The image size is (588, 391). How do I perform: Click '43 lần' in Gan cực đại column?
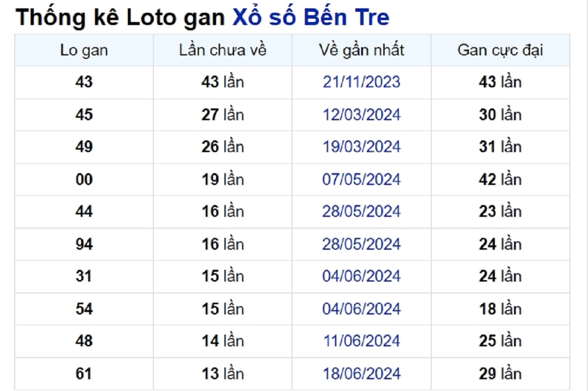pyautogui.click(x=500, y=82)
